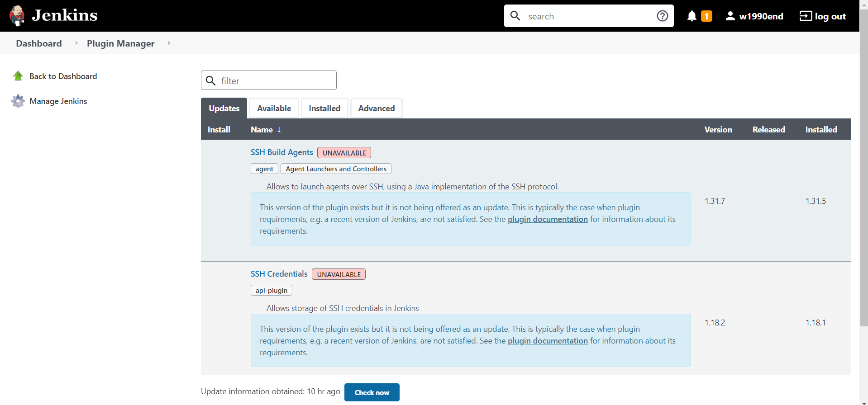
Task: Select version text 1.31.7
Action: click(715, 201)
